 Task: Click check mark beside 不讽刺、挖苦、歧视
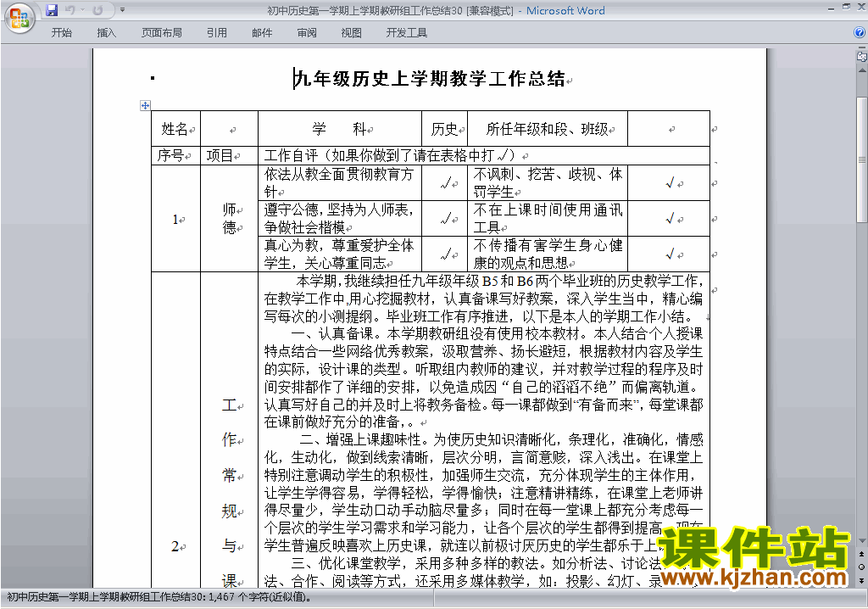[670, 183]
